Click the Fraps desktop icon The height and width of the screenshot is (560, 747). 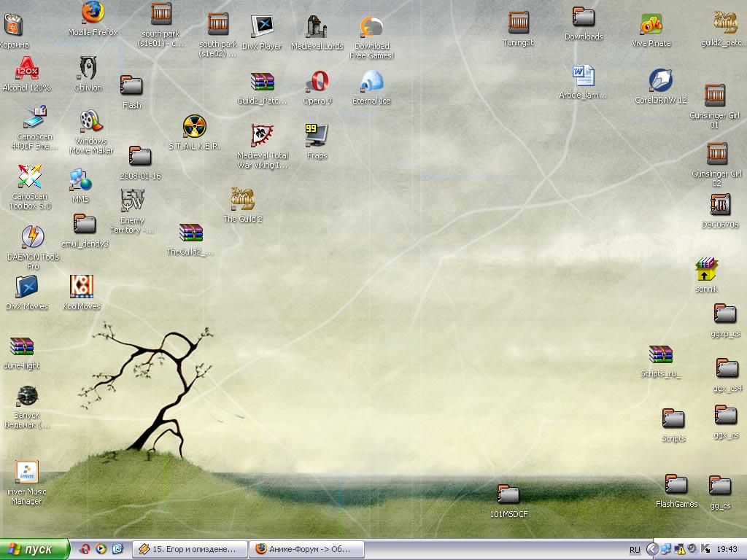pyautogui.click(x=317, y=136)
